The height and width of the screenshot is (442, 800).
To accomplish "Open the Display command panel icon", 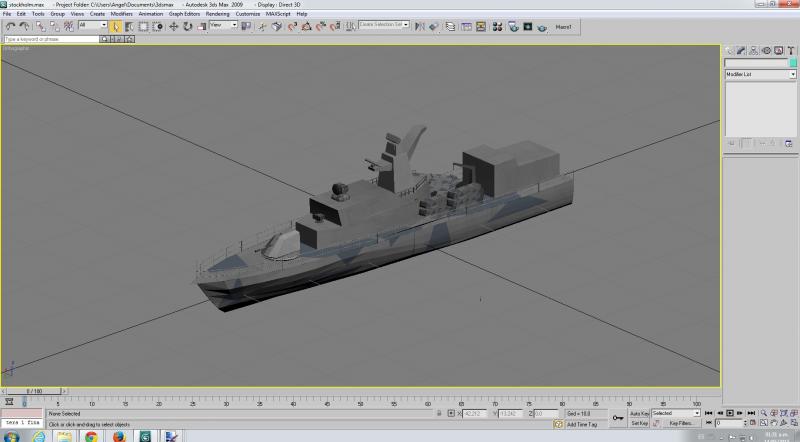I will pyautogui.click(x=779, y=51).
